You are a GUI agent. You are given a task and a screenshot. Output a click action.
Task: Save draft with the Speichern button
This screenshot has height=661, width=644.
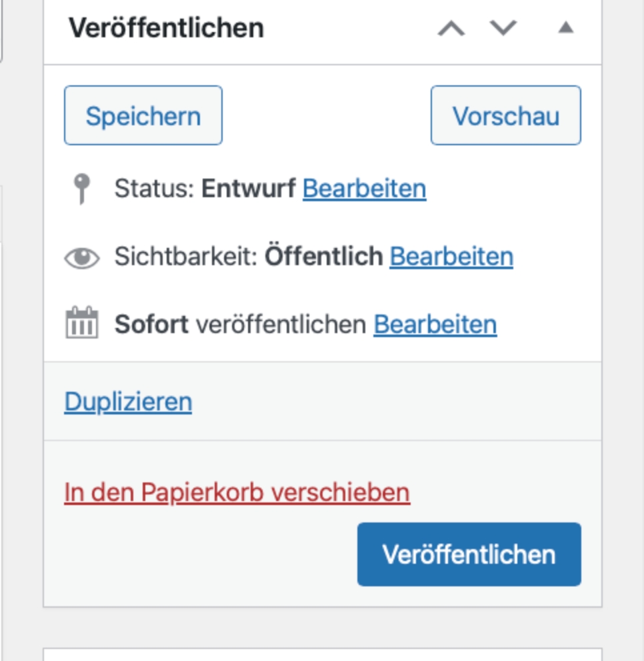(x=143, y=115)
